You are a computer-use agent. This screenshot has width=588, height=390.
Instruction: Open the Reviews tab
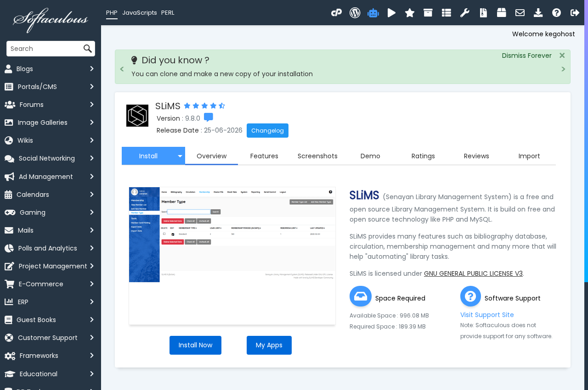(476, 156)
